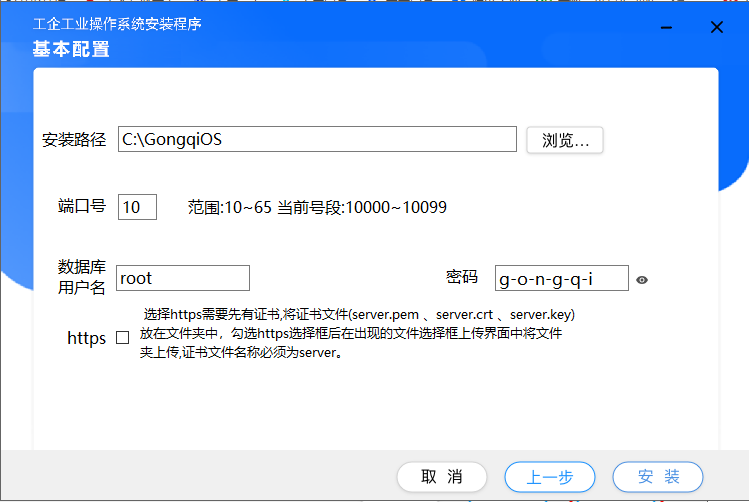Click the 浏览... browse button
The width and height of the screenshot is (749, 502).
565,140
